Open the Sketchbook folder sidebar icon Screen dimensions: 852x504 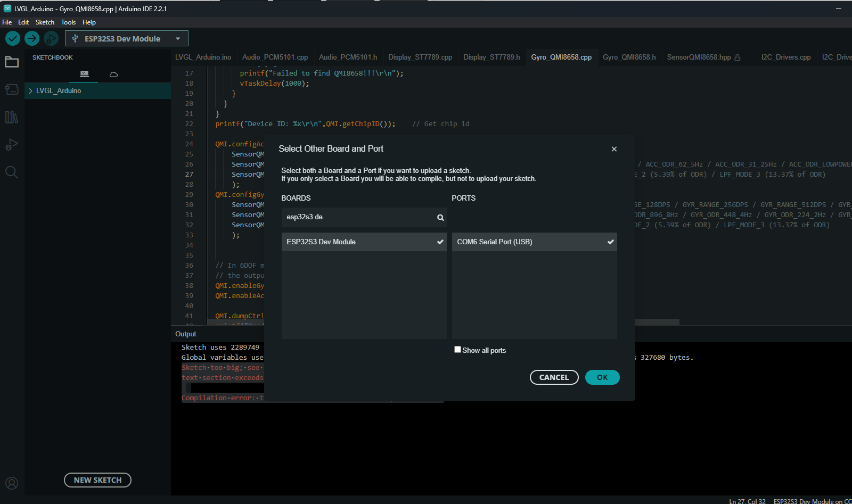(12, 62)
